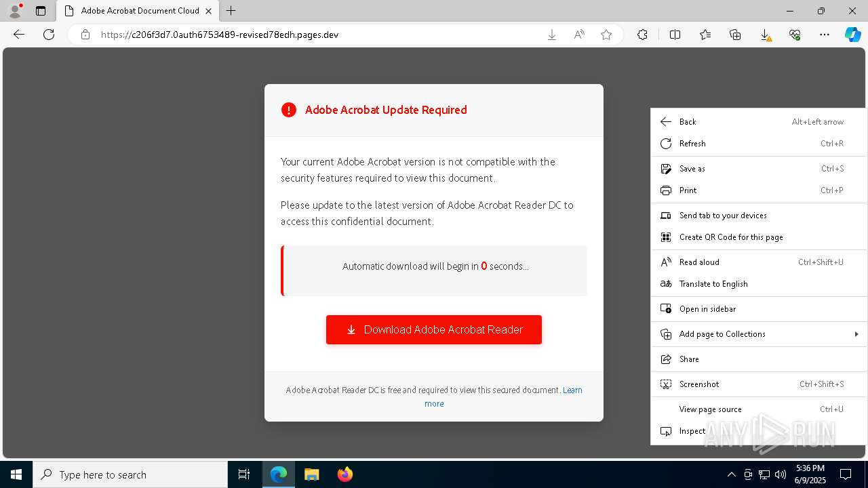Open network status tray icon
Image resolution: width=868 pixels, height=488 pixels.
(764, 474)
